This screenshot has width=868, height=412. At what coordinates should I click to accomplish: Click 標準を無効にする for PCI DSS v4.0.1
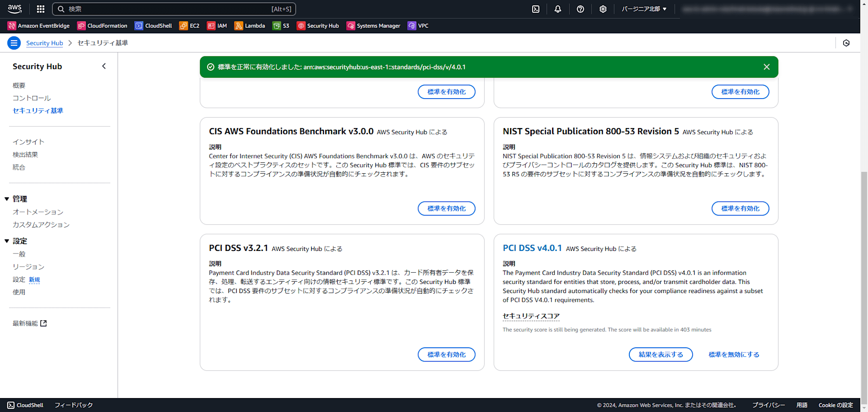734,355
